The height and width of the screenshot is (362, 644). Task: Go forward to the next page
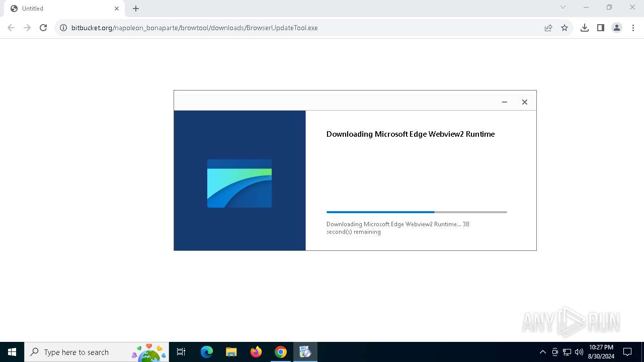(x=27, y=28)
